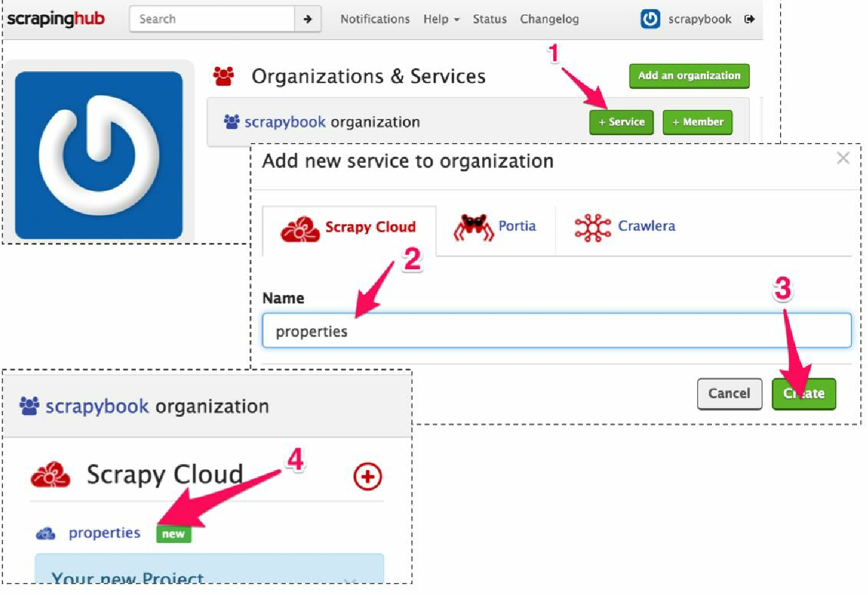
Task: Open the Help dropdown menu
Action: [441, 19]
